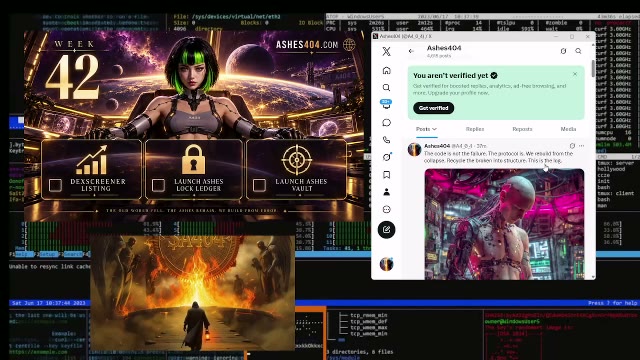The height and width of the screenshot is (360, 640).
Task: Open Chat messages in X sidebar
Action: pyautogui.click(x=386, y=122)
